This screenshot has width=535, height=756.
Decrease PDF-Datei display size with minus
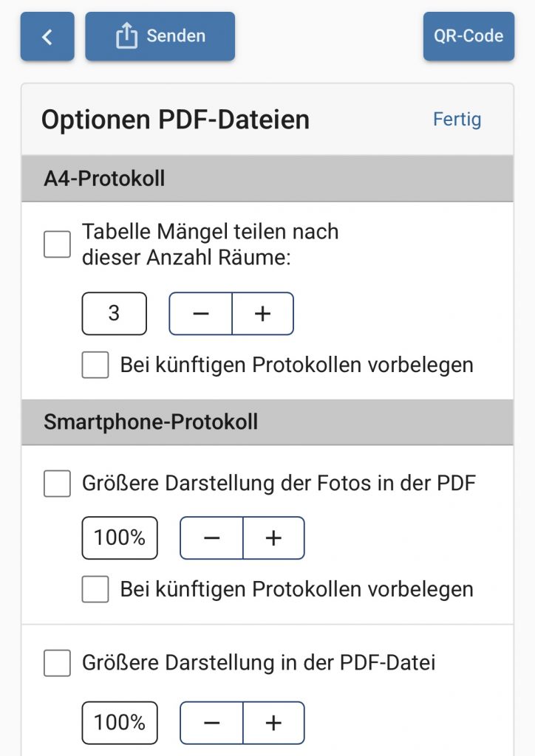pyautogui.click(x=211, y=722)
